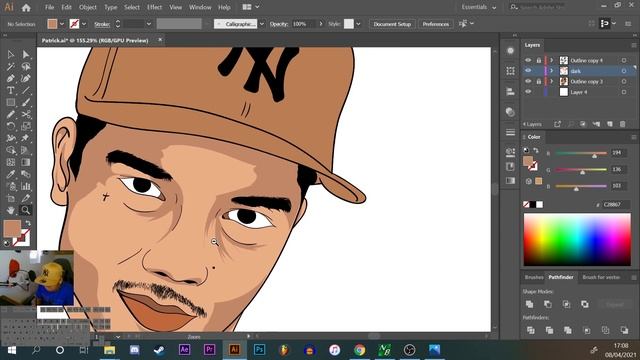Expand the Outline copy 3 layer

point(552,82)
